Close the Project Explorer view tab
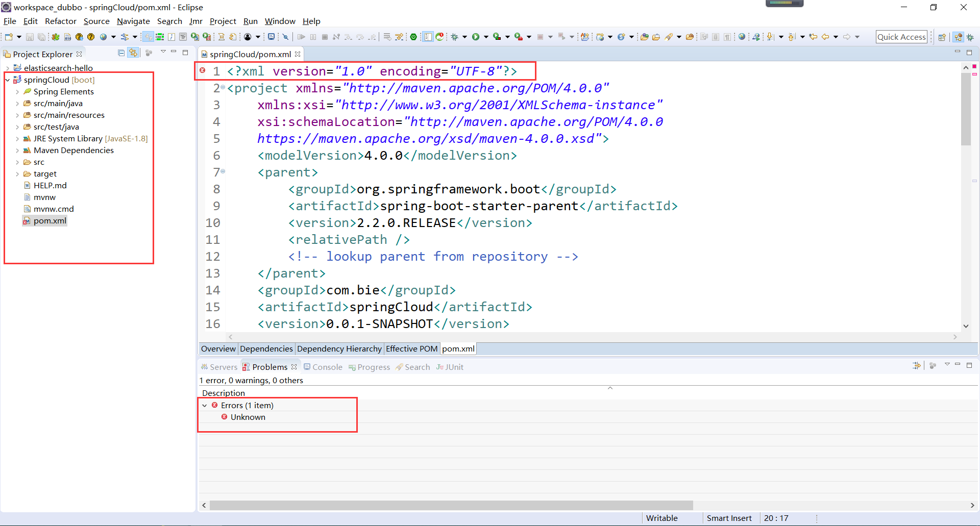The height and width of the screenshot is (526, 980). click(x=79, y=54)
